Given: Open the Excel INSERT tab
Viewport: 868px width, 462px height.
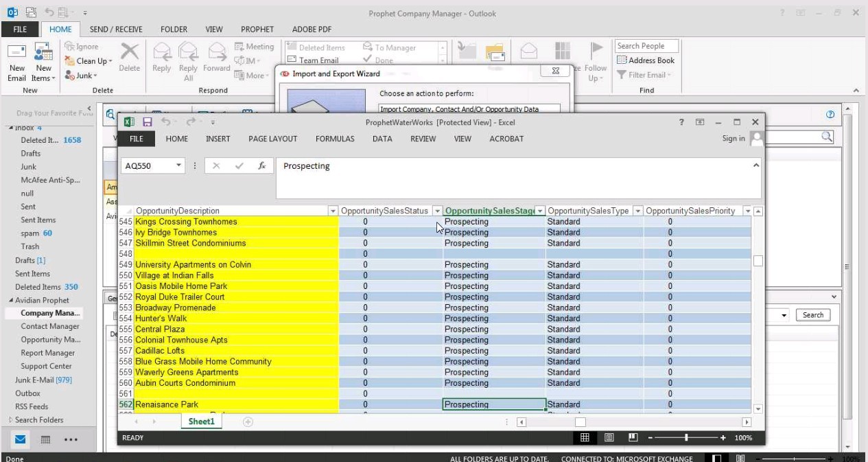Looking at the screenshot, I should 218,139.
